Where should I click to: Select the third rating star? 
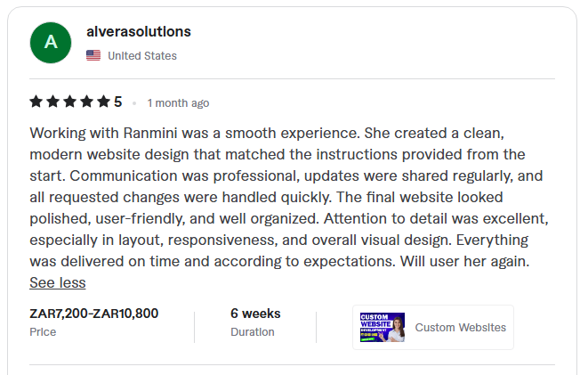click(x=70, y=102)
